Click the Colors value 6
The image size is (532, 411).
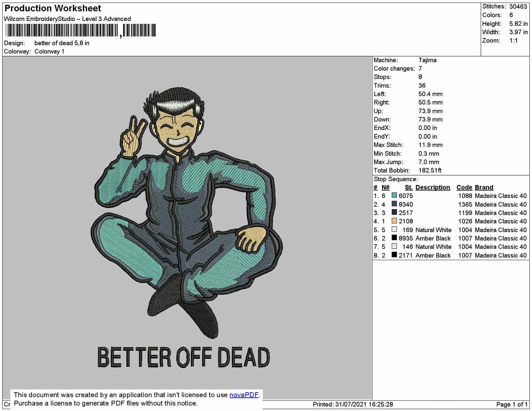pyautogui.click(x=511, y=15)
